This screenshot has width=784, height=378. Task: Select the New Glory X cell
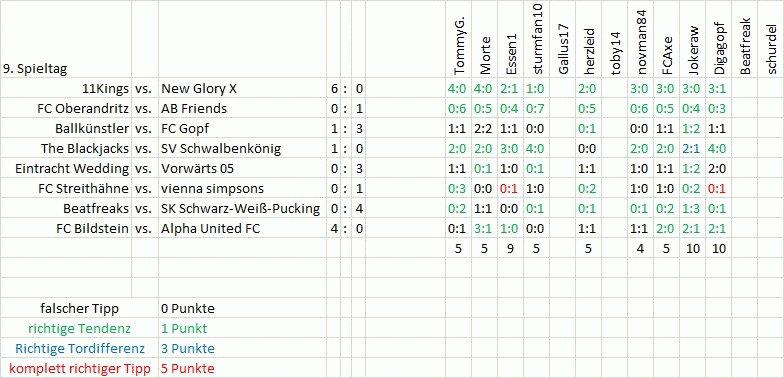(242, 89)
